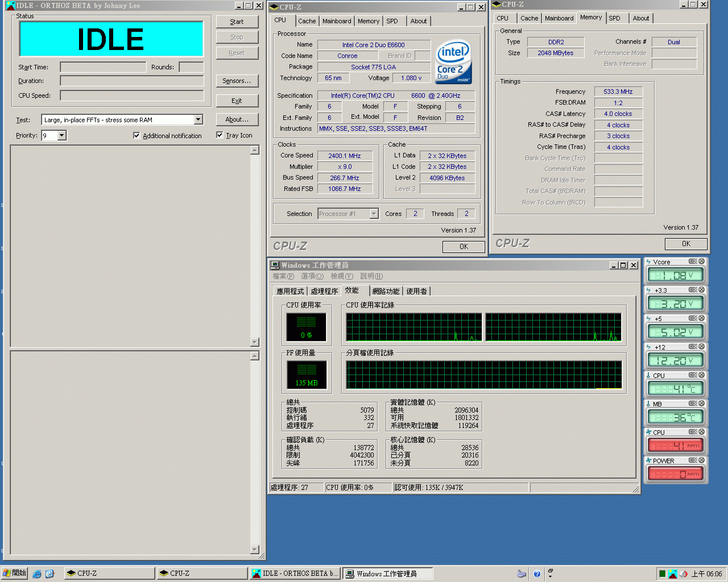Image resolution: width=728 pixels, height=582 pixels.
Task: Click the Intel Core 2 Duo logo
Action: click(x=453, y=62)
